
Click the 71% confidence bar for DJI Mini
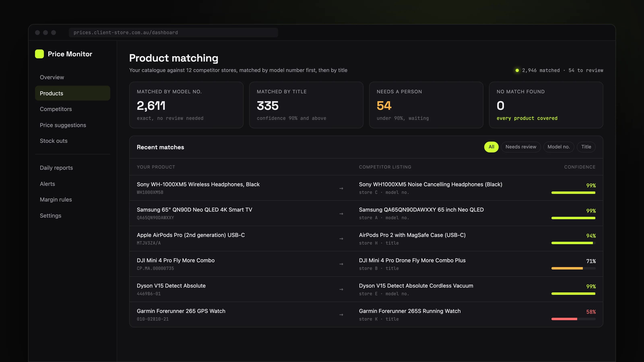[x=573, y=268]
